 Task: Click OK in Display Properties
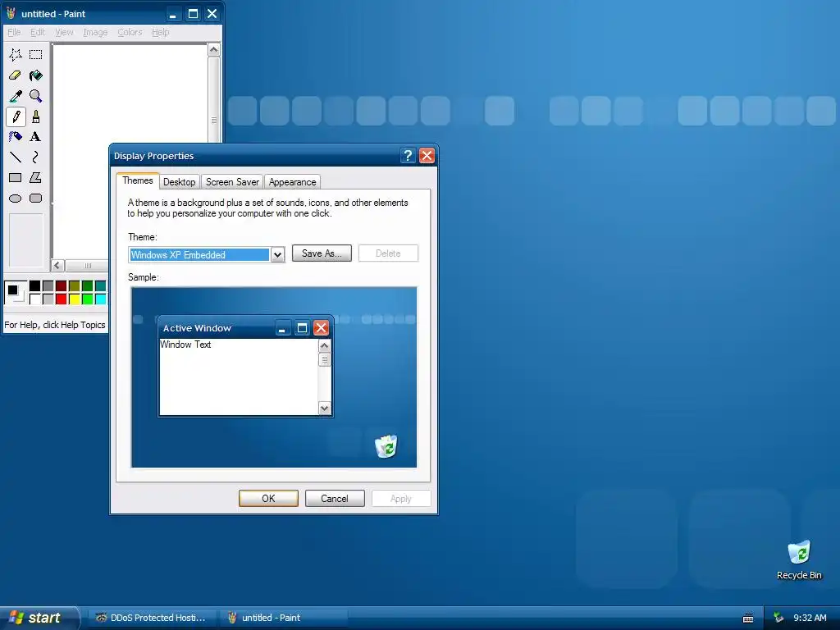(268, 498)
